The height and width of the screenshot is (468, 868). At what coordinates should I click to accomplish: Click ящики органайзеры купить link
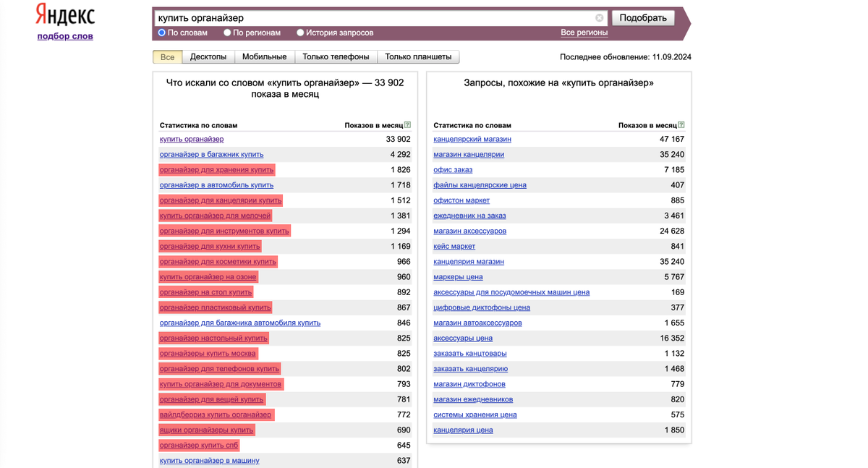pos(207,430)
